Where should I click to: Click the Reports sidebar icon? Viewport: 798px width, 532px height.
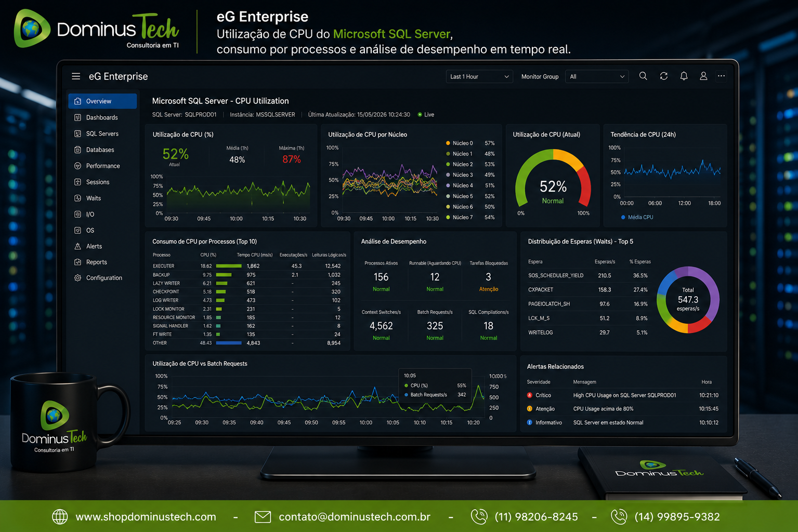pyautogui.click(x=77, y=262)
